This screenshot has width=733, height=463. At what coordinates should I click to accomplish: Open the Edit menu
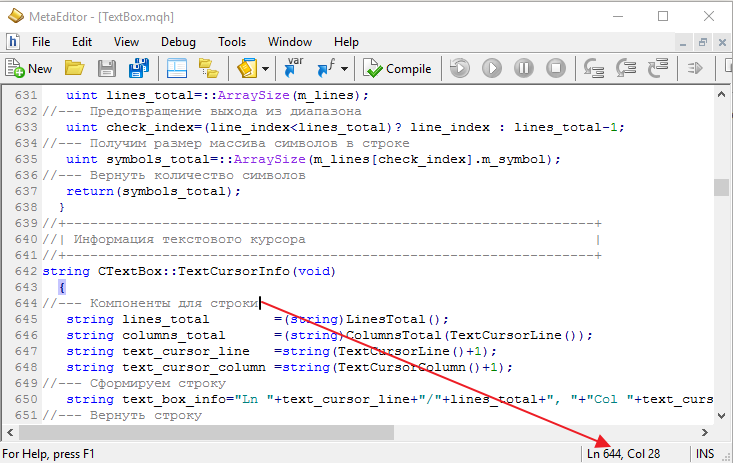(x=82, y=42)
